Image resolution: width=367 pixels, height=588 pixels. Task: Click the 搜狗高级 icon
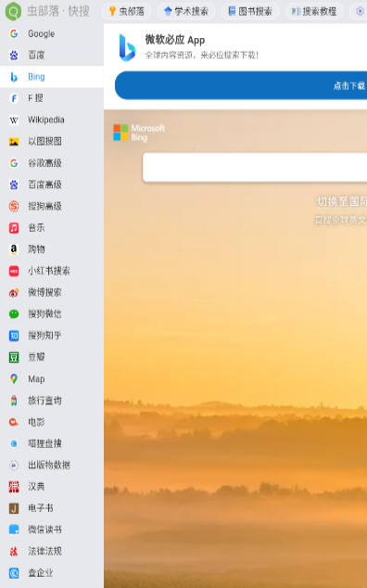pyautogui.click(x=14, y=206)
